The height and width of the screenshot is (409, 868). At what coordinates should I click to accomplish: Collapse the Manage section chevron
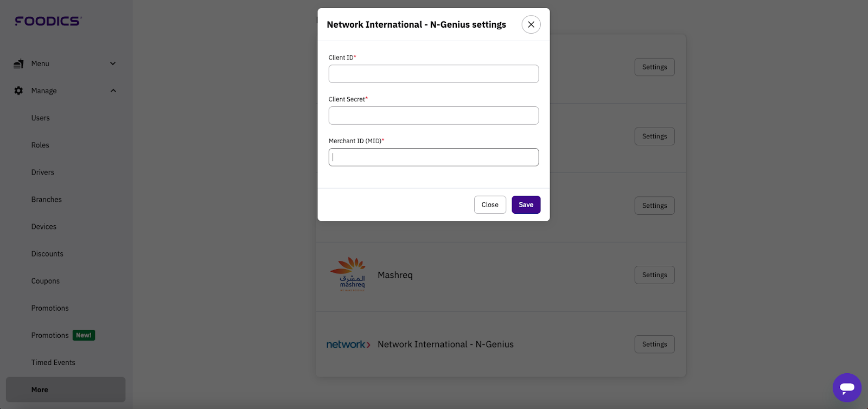(x=113, y=91)
